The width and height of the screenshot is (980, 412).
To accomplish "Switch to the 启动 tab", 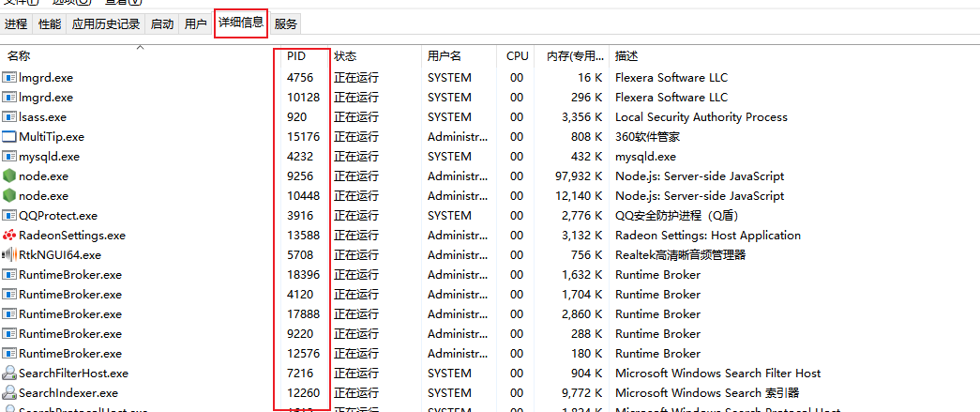I will click(162, 24).
